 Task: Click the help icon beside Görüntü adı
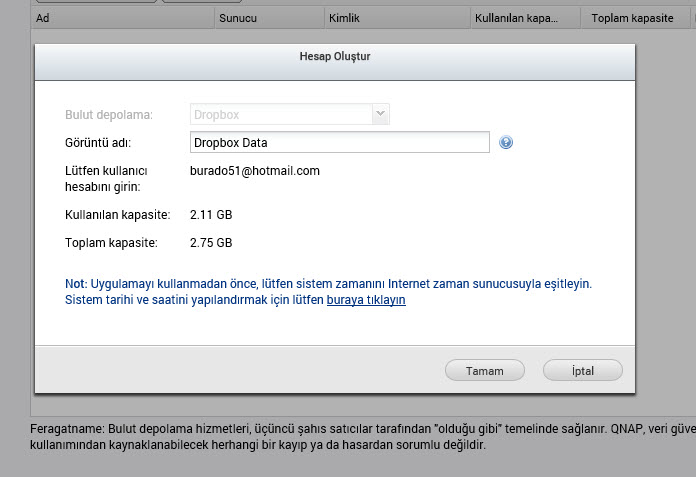point(506,142)
